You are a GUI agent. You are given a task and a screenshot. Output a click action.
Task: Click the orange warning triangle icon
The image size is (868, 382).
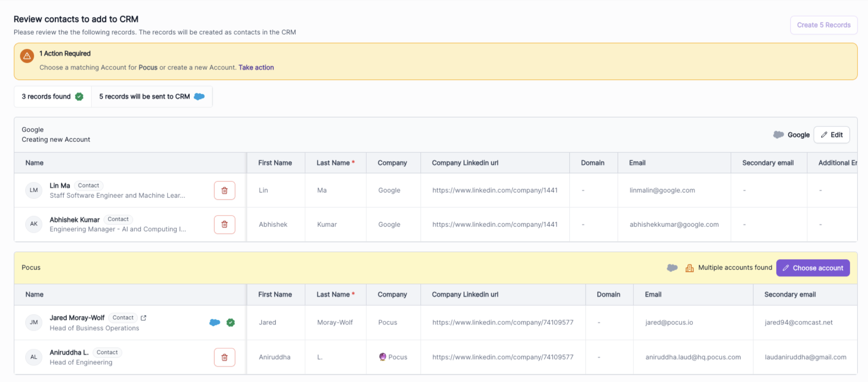tap(27, 56)
